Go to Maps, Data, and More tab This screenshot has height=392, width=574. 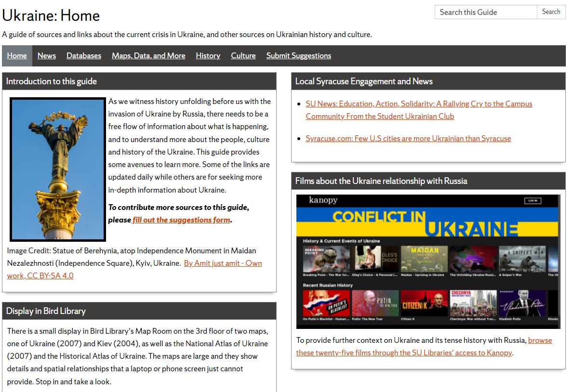click(x=148, y=55)
